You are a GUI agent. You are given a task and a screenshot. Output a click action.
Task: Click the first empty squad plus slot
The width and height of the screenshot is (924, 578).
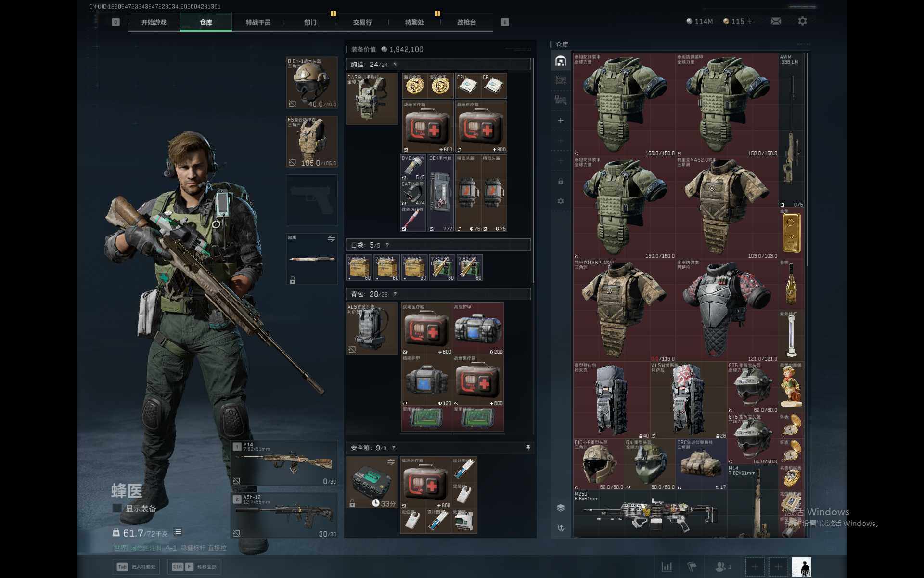point(755,567)
